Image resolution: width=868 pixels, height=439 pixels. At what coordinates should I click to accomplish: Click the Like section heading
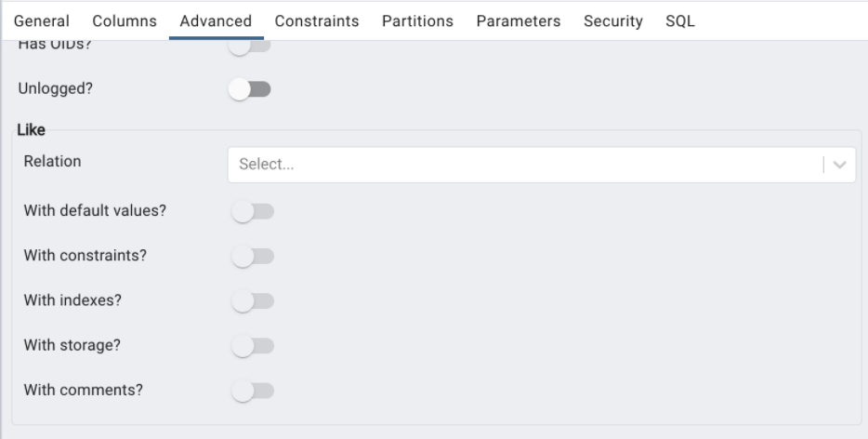32,130
